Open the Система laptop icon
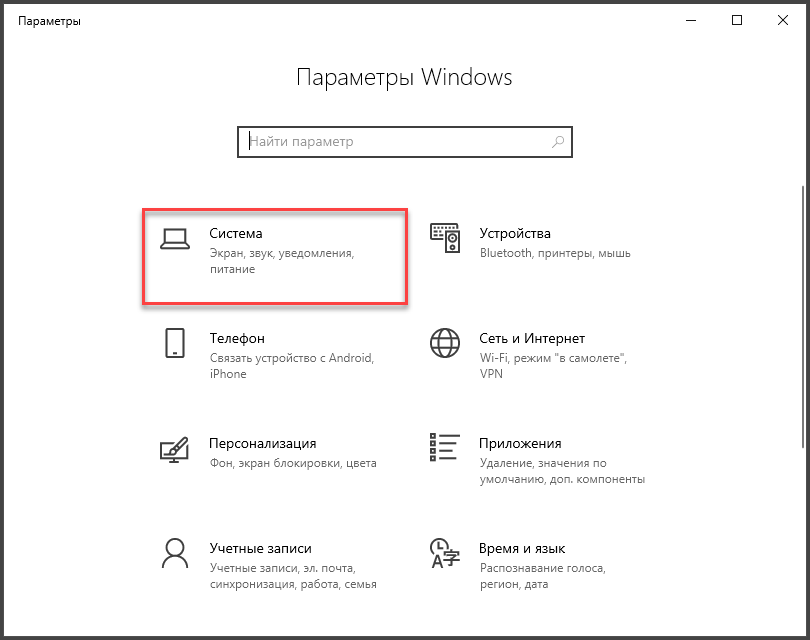Image resolution: width=810 pixels, height=640 pixels. (175, 239)
